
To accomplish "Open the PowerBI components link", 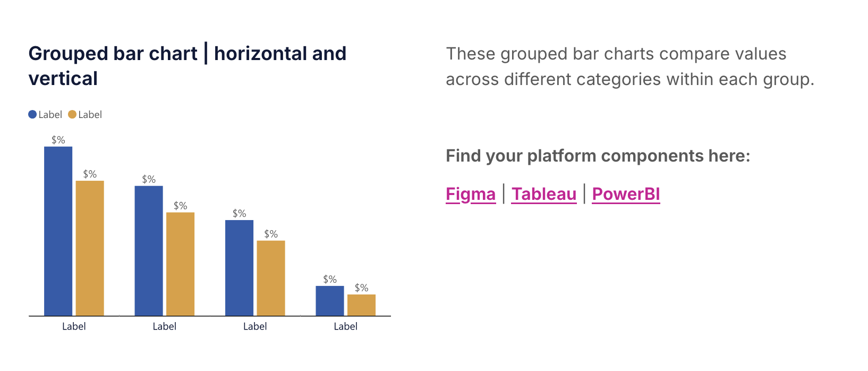I will coord(626,194).
